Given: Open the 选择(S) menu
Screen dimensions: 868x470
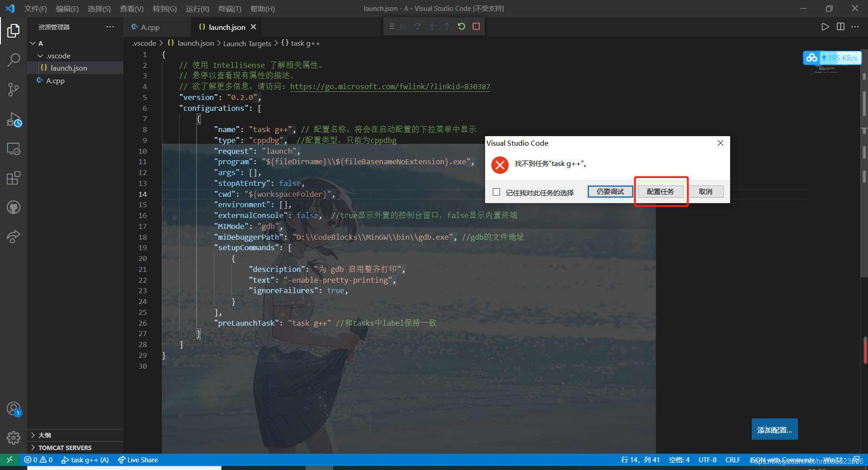Looking at the screenshot, I should (99, 9).
